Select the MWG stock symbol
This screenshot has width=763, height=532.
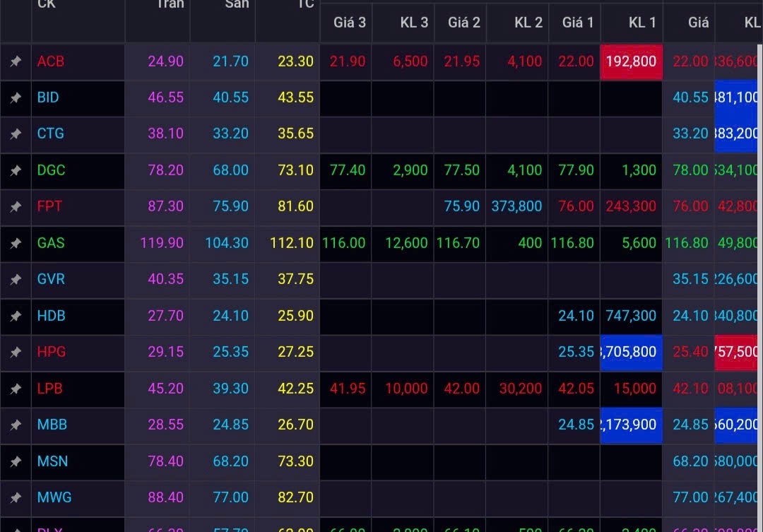tap(54, 497)
